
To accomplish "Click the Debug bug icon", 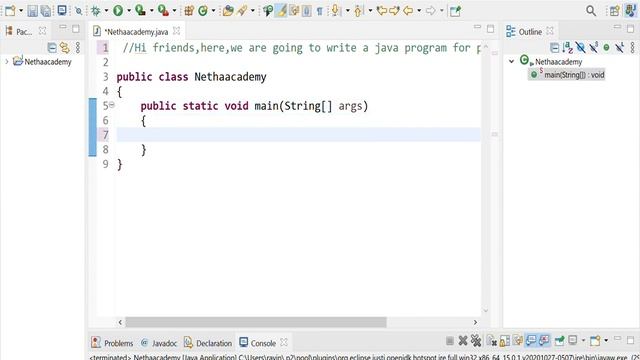I will click(96, 11).
